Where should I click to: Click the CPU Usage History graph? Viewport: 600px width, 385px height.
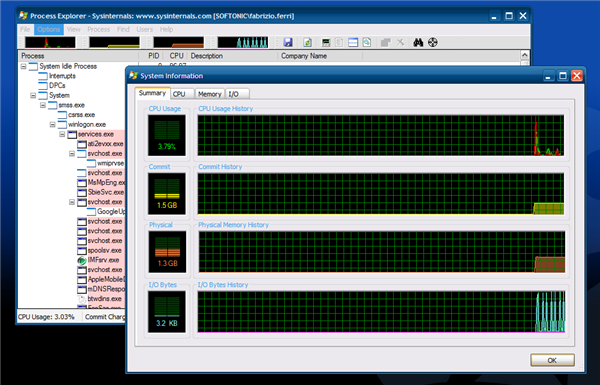(x=381, y=135)
